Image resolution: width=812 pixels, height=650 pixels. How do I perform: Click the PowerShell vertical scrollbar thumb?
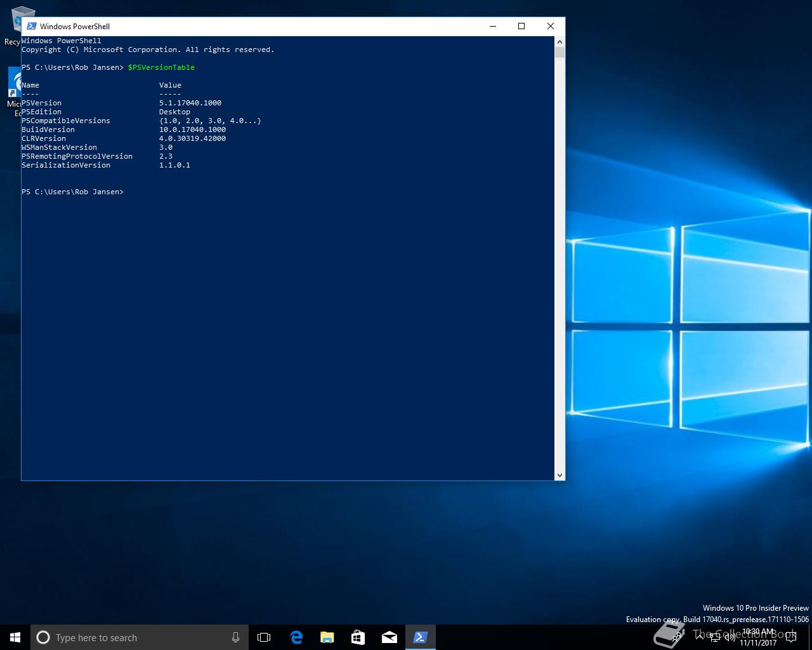point(560,52)
